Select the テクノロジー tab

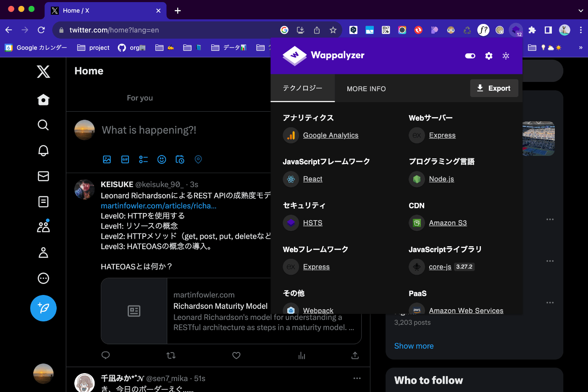coord(302,88)
